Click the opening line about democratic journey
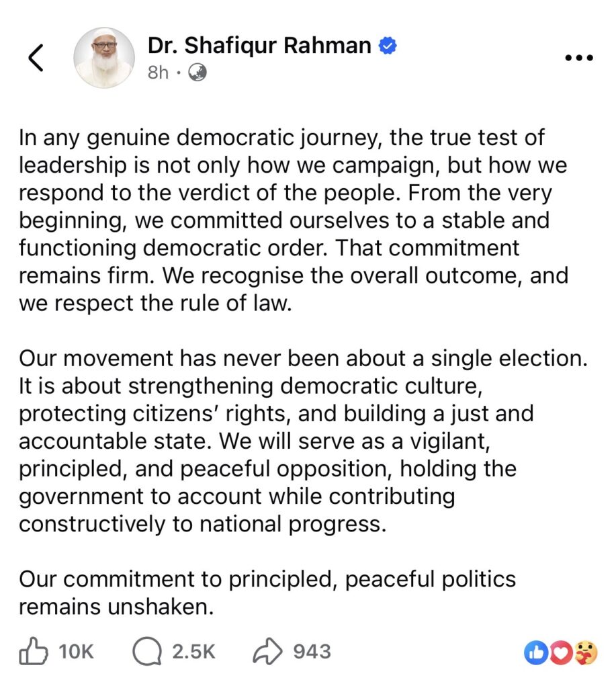This screenshot has height=688, width=616. 282,138
